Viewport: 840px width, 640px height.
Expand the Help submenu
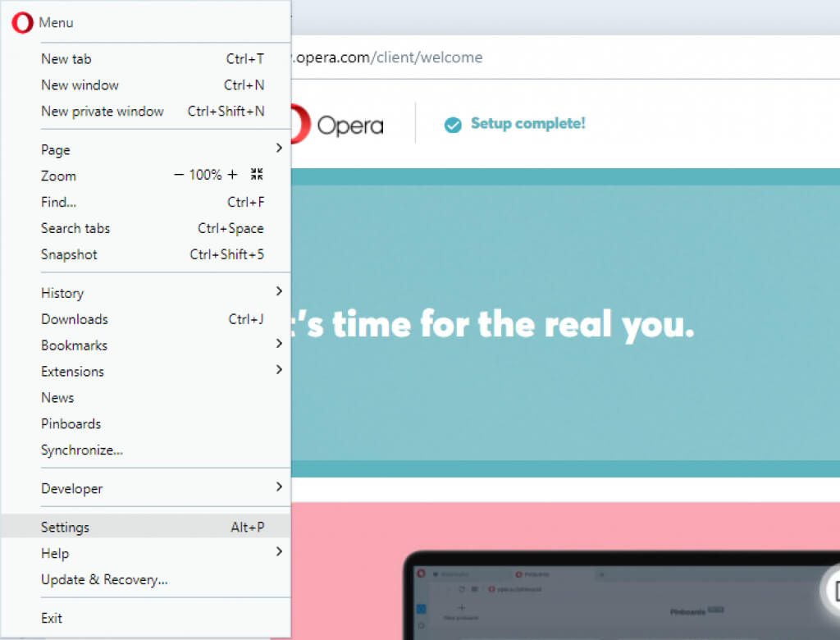(146, 553)
